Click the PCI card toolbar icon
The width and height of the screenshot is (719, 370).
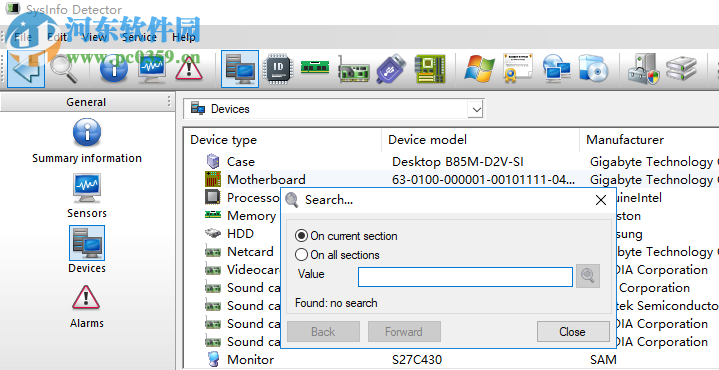point(354,69)
